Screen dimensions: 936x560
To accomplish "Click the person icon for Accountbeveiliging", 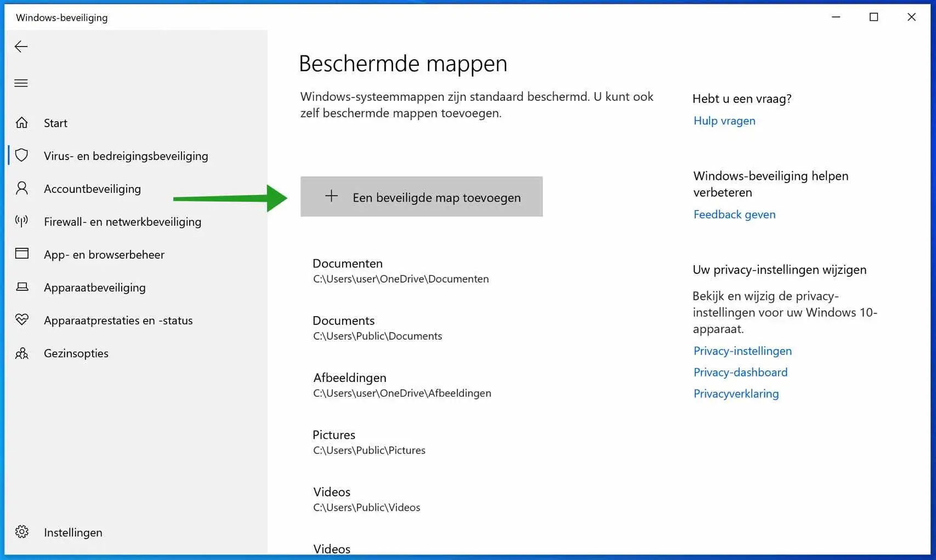I will [x=22, y=188].
